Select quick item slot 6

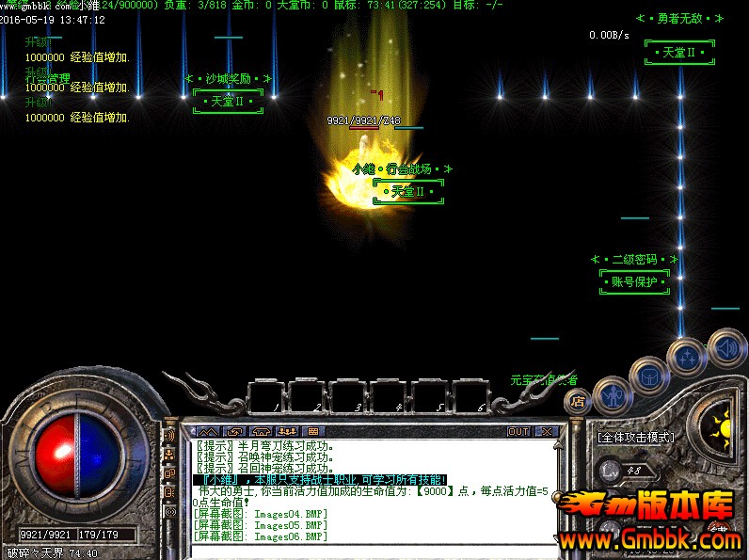pos(470,396)
